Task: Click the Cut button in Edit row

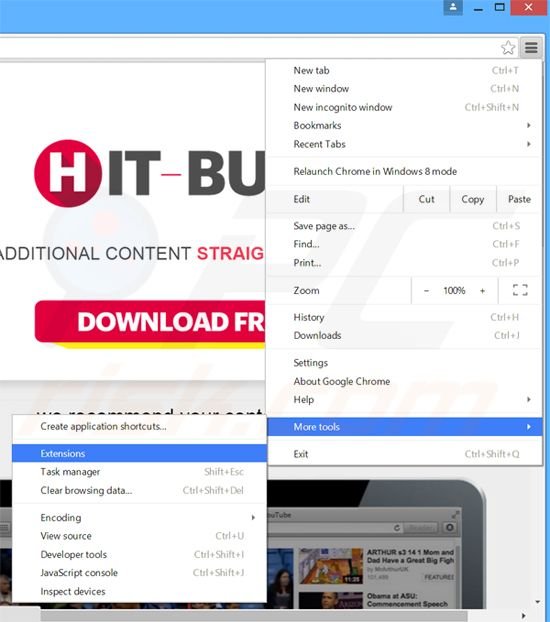Action: (x=427, y=199)
